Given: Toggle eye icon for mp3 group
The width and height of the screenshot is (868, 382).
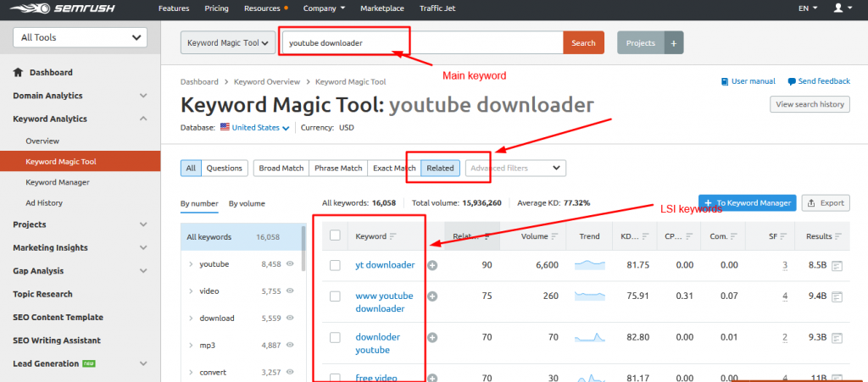Looking at the screenshot, I should click(x=290, y=345).
